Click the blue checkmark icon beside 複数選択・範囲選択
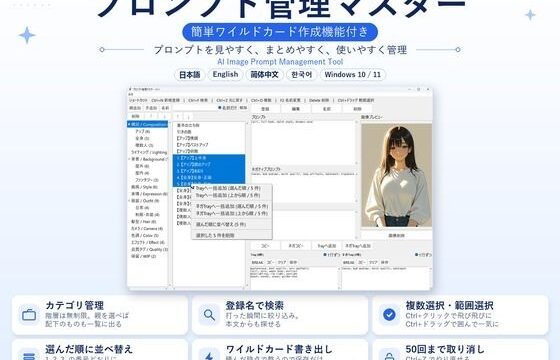560x360 pixels. point(389,315)
